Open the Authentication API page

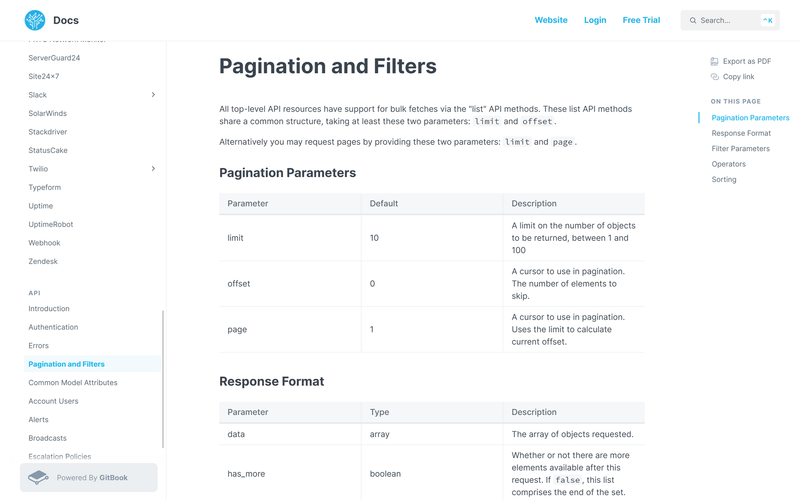(x=53, y=327)
